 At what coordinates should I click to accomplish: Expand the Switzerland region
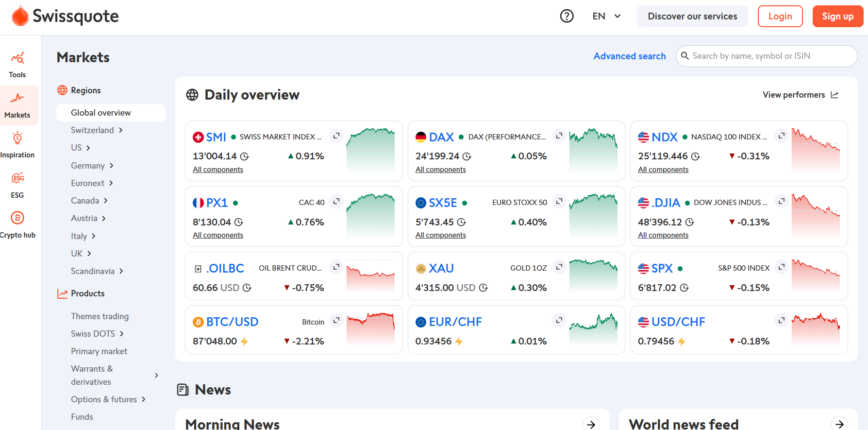pos(121,130)
